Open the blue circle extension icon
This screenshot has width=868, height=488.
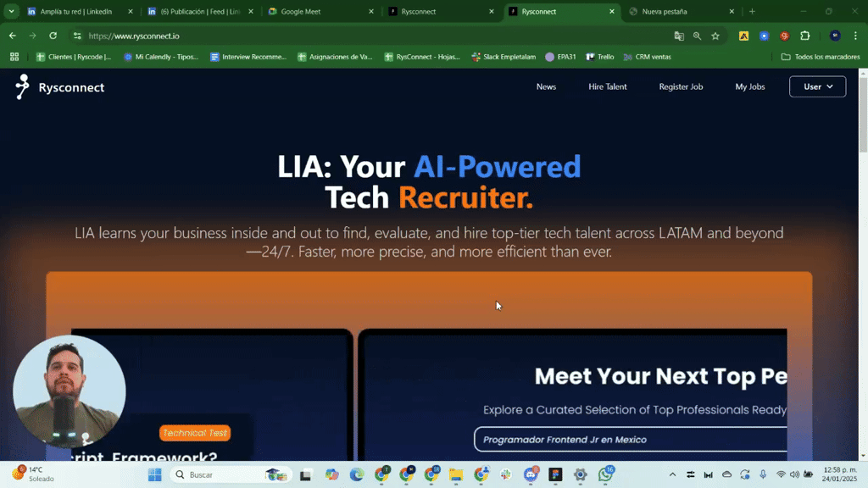pos(764,36)
